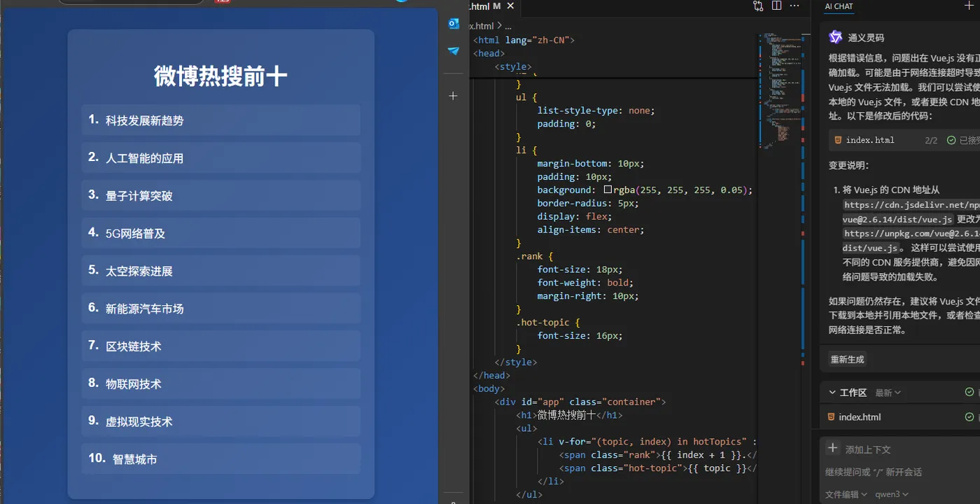Open the Telegram icon in browser sidebar
This screenshot has height=504, width=980.
click(454, 51)
